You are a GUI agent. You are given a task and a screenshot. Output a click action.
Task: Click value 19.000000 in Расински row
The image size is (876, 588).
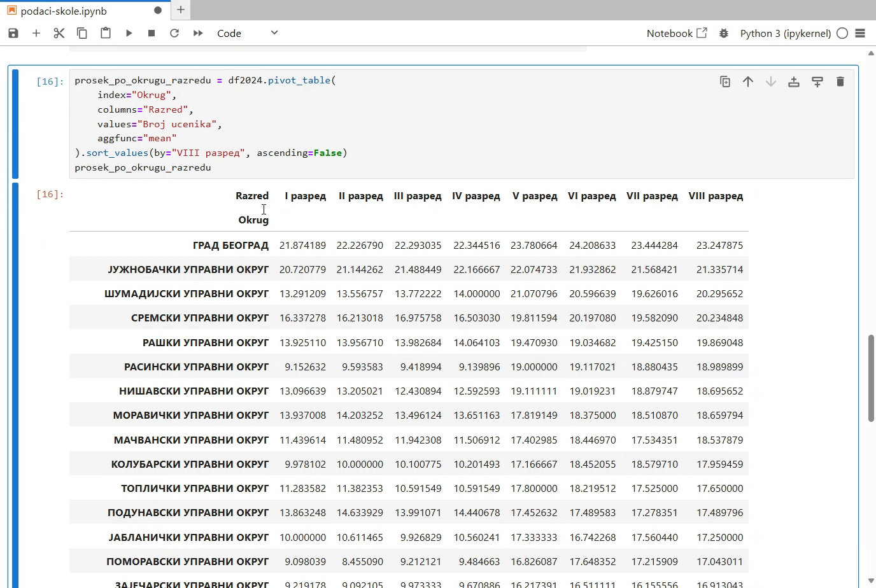tap(534, 367)
